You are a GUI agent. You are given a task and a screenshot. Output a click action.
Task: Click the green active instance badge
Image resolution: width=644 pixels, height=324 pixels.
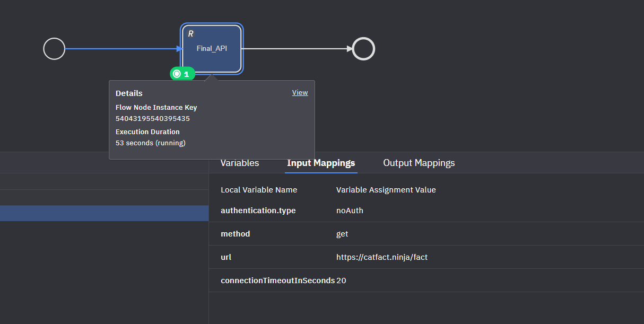pos(182,74)
